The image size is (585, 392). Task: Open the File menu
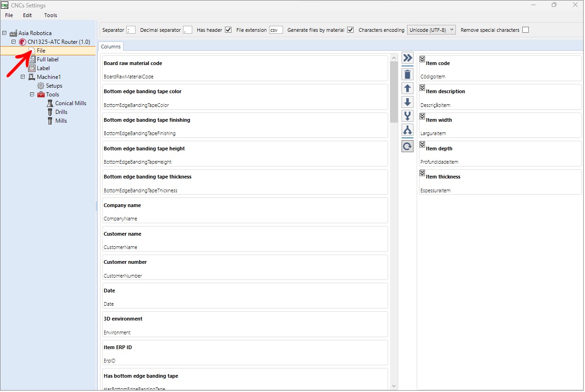pyautogui.click(x=9, y=15)
